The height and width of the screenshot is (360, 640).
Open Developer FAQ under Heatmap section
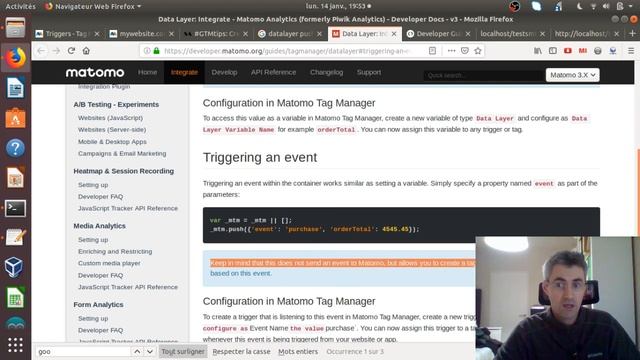coord(100,196)
